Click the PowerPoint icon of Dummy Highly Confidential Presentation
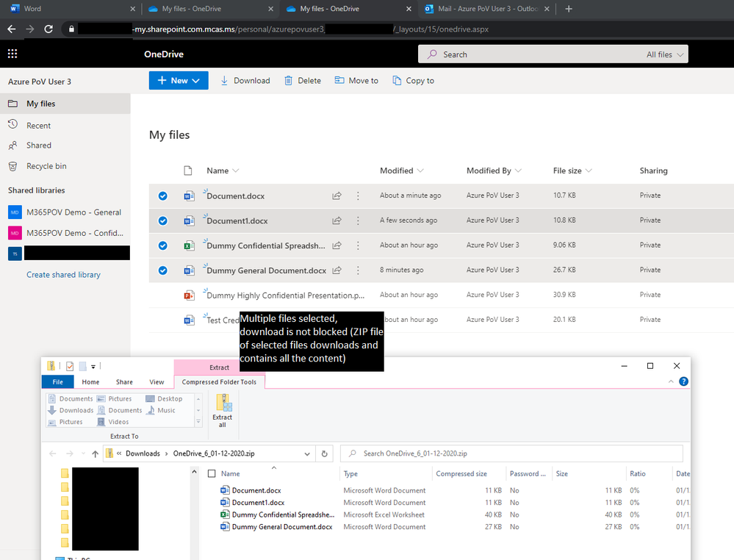This screenshot has width=734, height=560. point(189,295)
